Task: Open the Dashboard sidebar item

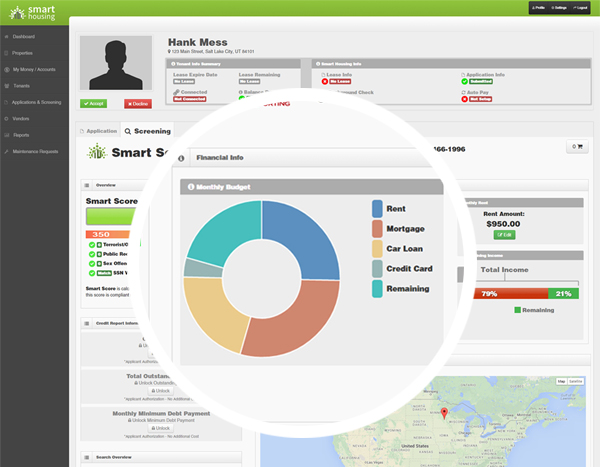Action: coord(24,37)
